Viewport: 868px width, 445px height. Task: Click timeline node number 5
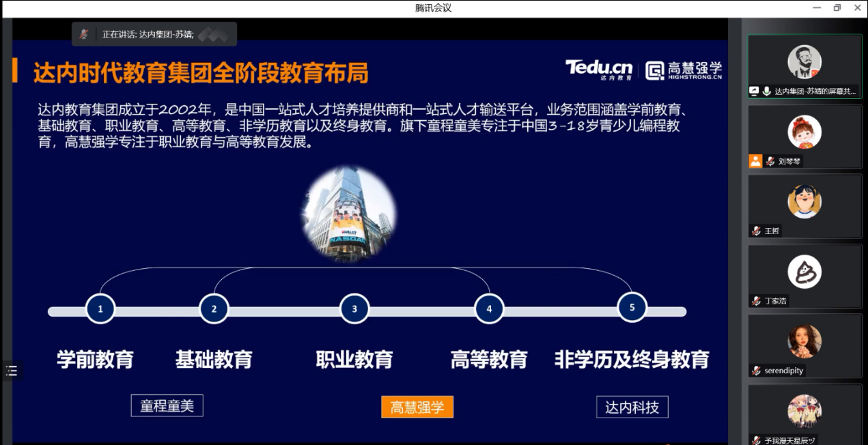coord(632,307)
